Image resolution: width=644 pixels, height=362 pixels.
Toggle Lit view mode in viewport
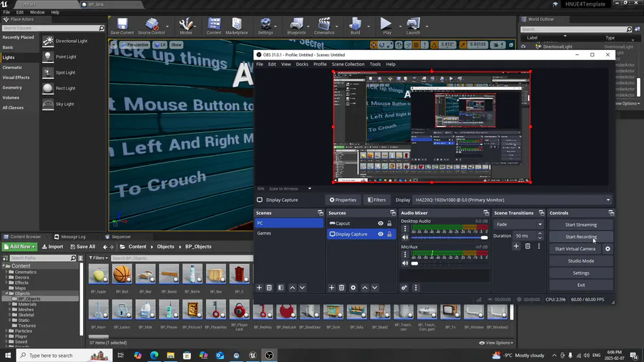160,44
